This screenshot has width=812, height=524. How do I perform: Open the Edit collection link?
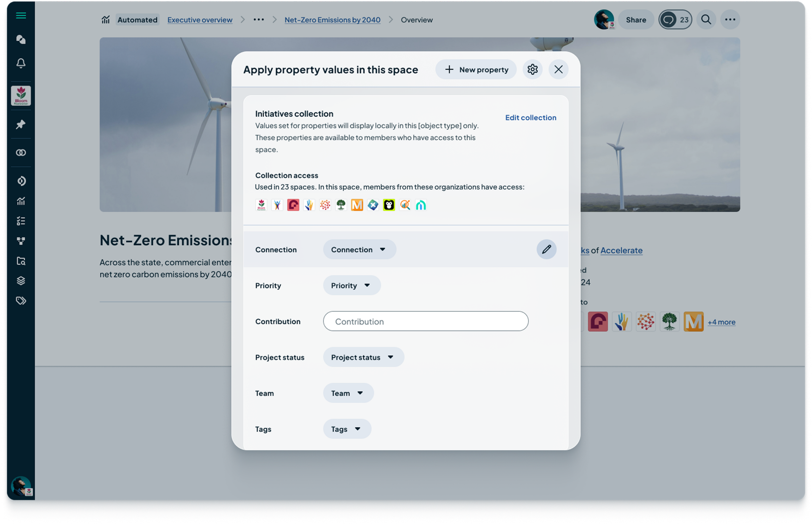(x=530, y=117)
